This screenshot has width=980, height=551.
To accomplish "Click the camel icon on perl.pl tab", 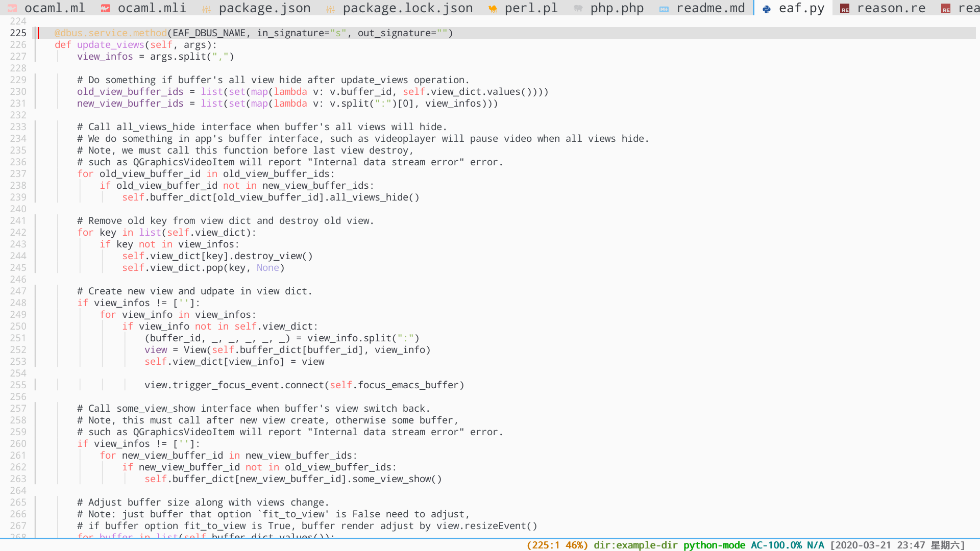I will [493, 9].
